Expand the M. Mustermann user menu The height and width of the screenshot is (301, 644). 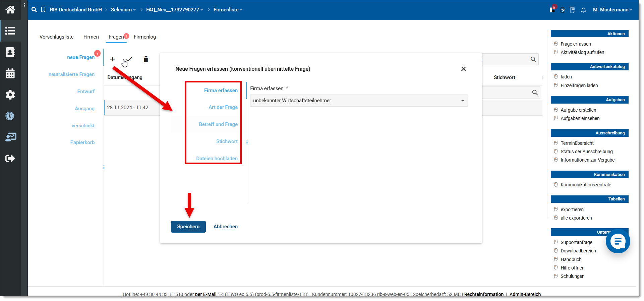point(612,10)
